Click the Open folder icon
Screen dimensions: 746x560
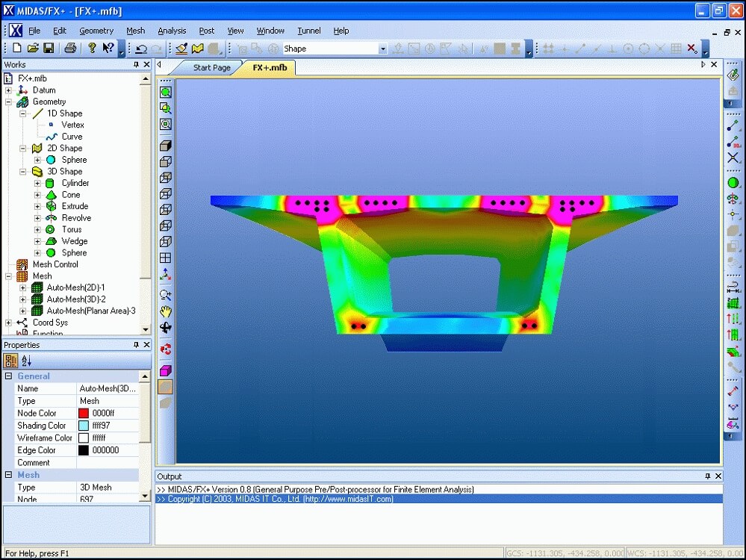(33, 49)
